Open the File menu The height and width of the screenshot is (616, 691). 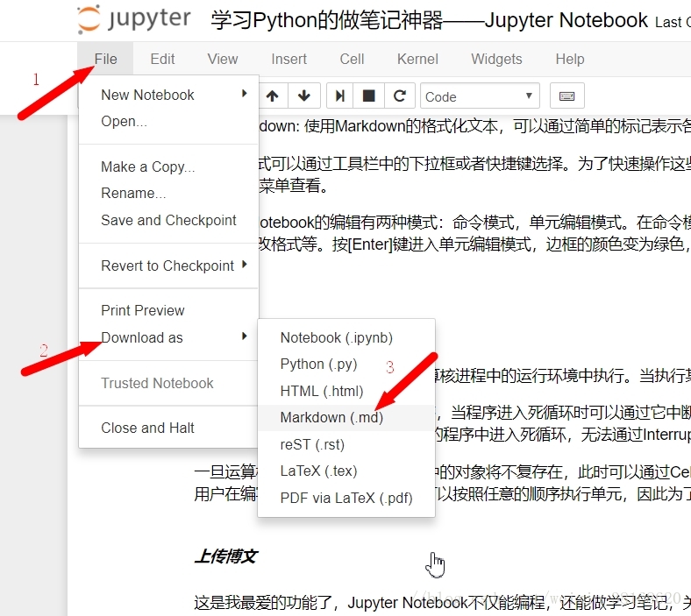coord(106,59)
